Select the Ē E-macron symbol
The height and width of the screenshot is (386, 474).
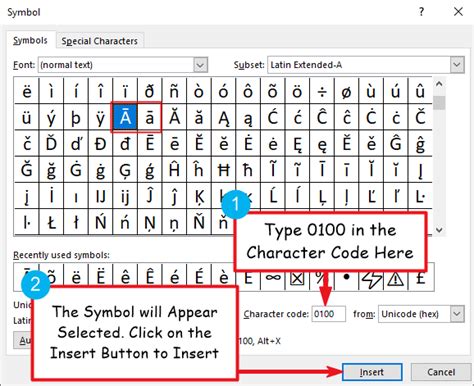(x=150, y=143)
